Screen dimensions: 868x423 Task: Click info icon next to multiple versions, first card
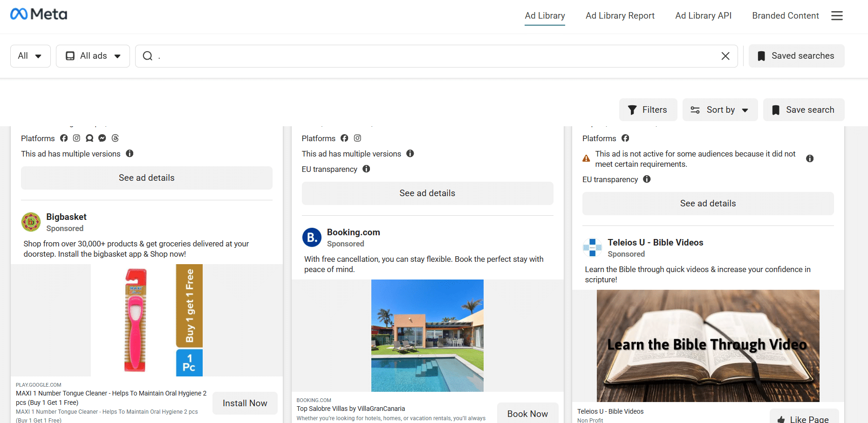(130, 153)
